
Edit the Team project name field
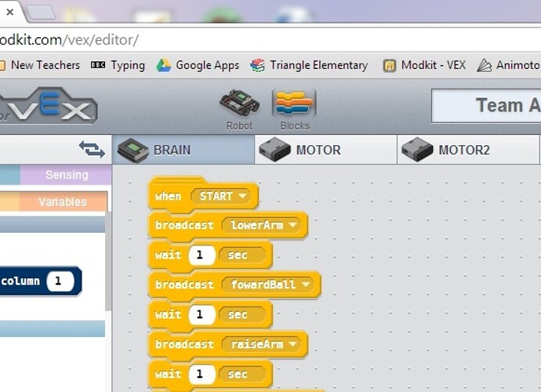click(x=486, y=106)
